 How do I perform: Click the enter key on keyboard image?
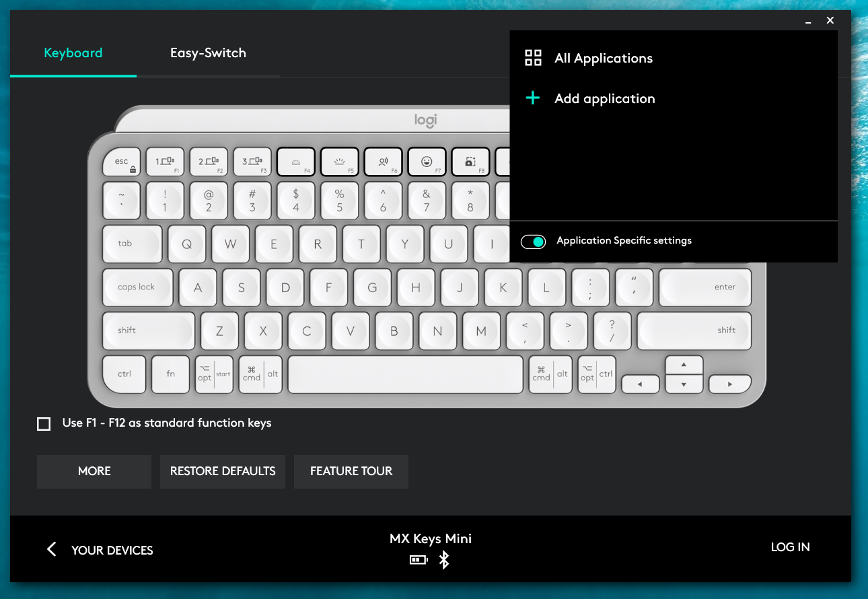pos(705,287)
